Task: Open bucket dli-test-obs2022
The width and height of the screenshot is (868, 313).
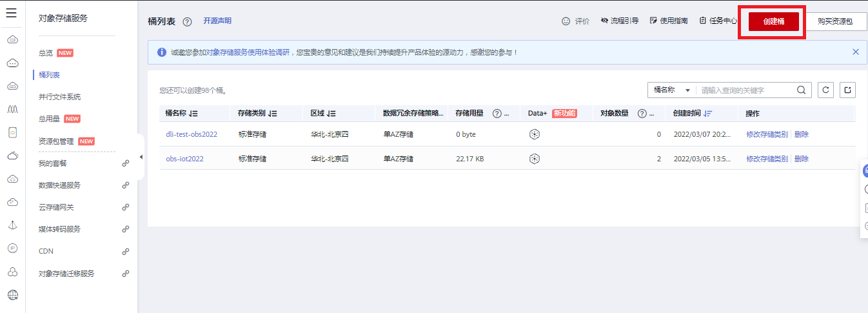Action: tap(192, 134)
